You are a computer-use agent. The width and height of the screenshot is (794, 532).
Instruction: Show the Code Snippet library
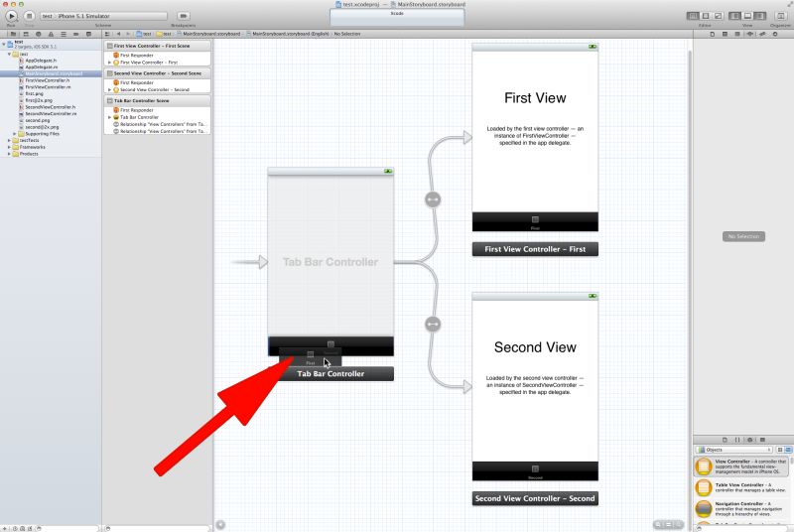click(x=737, y=440)
